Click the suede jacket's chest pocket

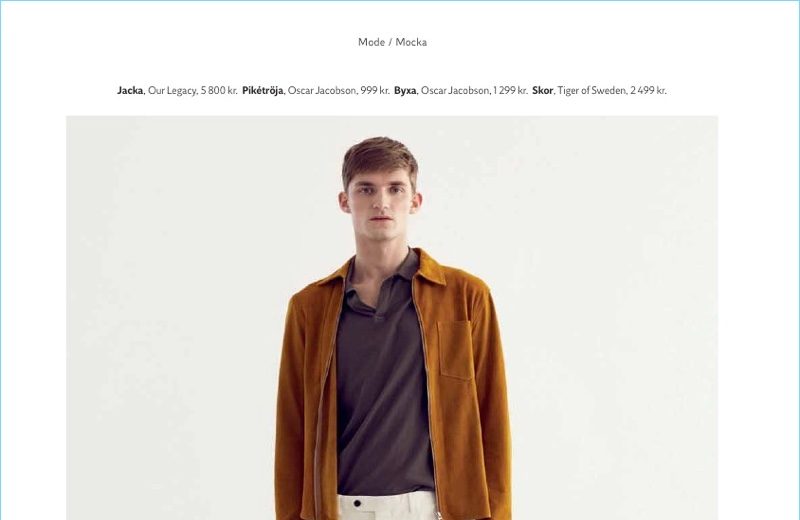(455, 351)
